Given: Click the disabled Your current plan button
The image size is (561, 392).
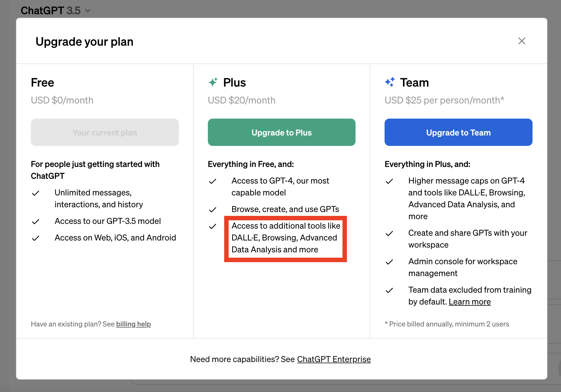Looking at the screenshot, I should tap(105, 132).
